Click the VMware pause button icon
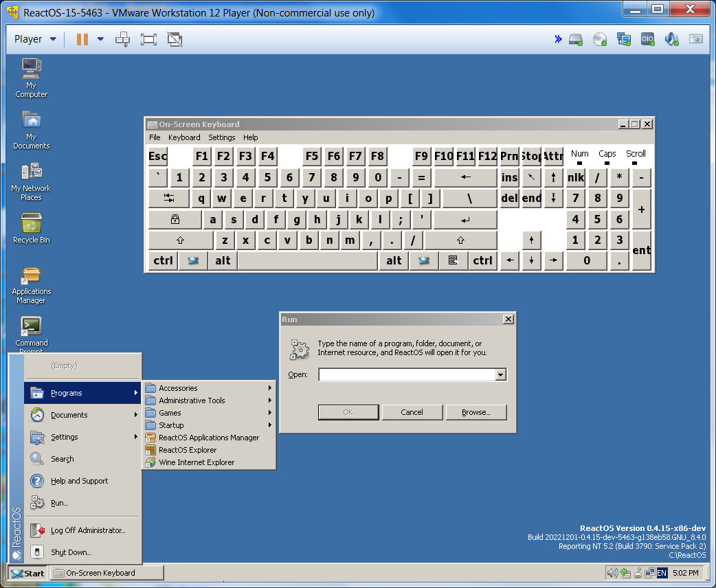The height and width of the screenshot is (588, 716). point(82,39)
